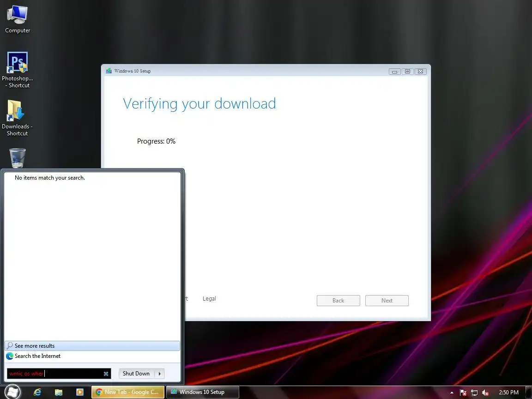Select the Photoshop shortcut desktop icon
Screen dimensions: 532x399
click(17, 70)
